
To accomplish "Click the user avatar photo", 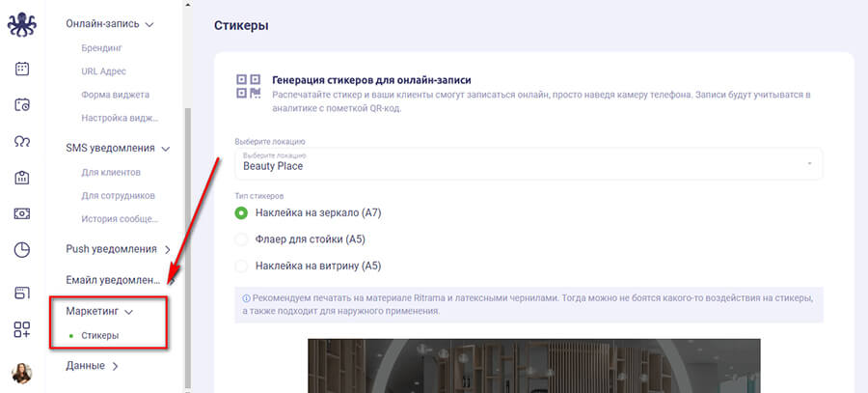I will coord(22,373).
